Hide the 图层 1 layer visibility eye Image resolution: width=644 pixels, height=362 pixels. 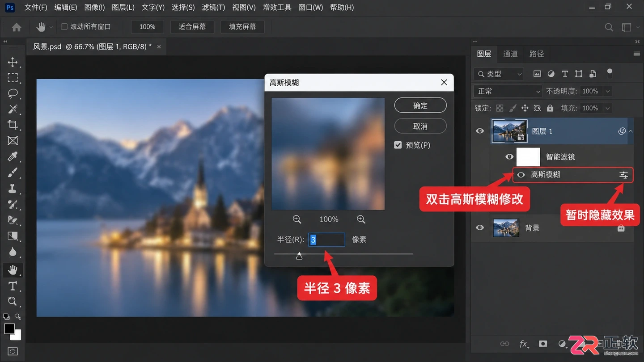480,131
